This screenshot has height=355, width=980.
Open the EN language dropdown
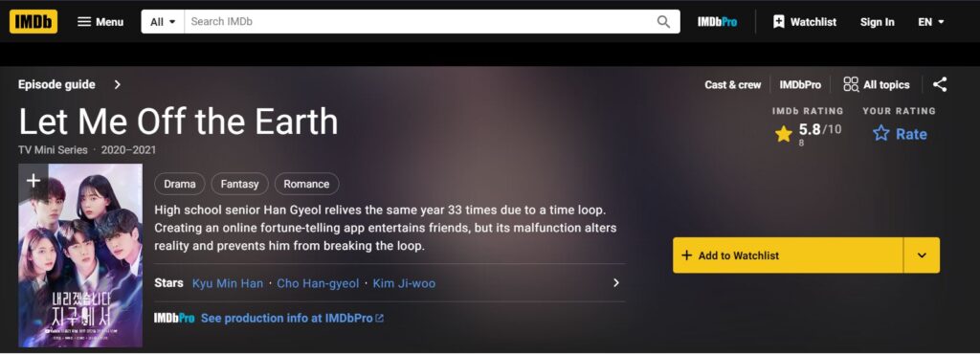point(930,22)
